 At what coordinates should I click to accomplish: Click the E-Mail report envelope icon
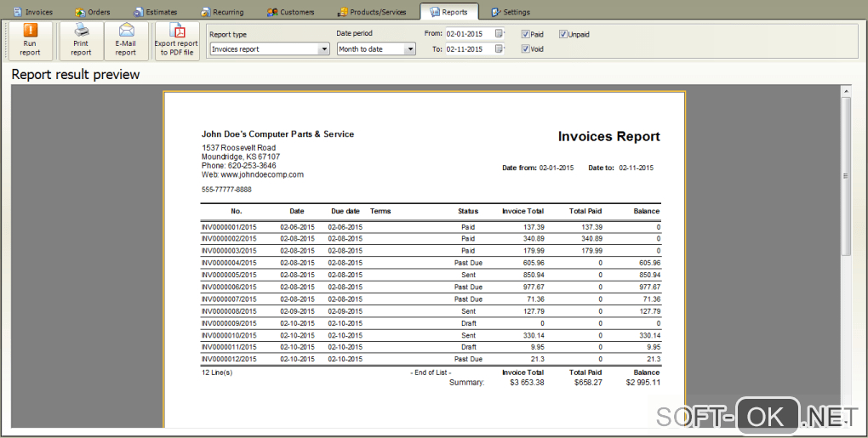(x=126, y=31)
